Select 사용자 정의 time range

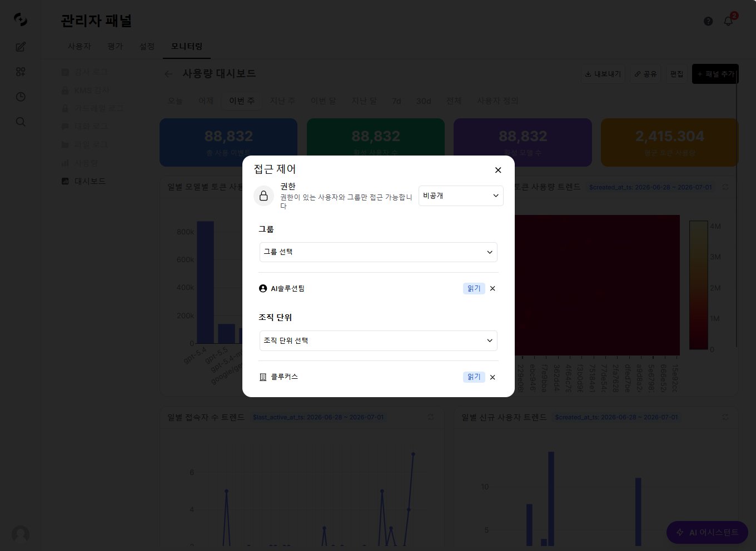(498, 101)
